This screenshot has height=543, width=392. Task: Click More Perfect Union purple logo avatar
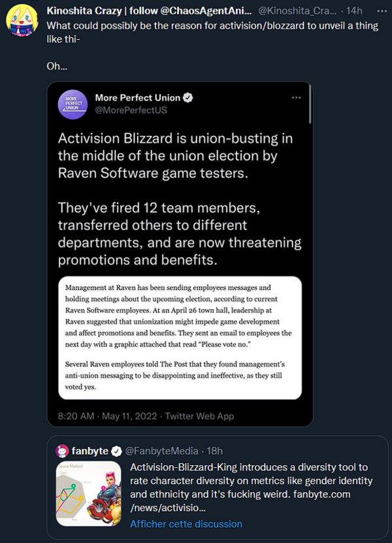[73, 104]
